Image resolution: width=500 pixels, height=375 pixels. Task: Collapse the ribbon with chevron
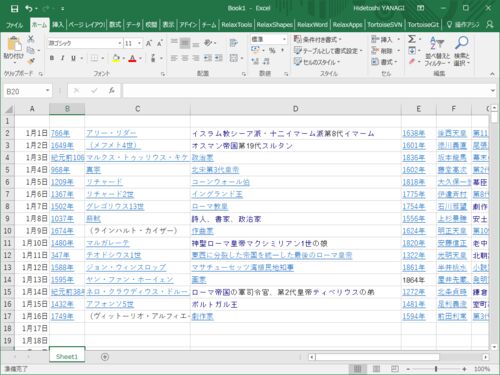[492, 74]
